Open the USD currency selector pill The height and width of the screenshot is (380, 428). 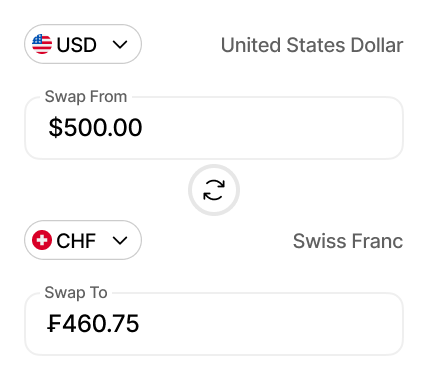(x=83, y=44)
